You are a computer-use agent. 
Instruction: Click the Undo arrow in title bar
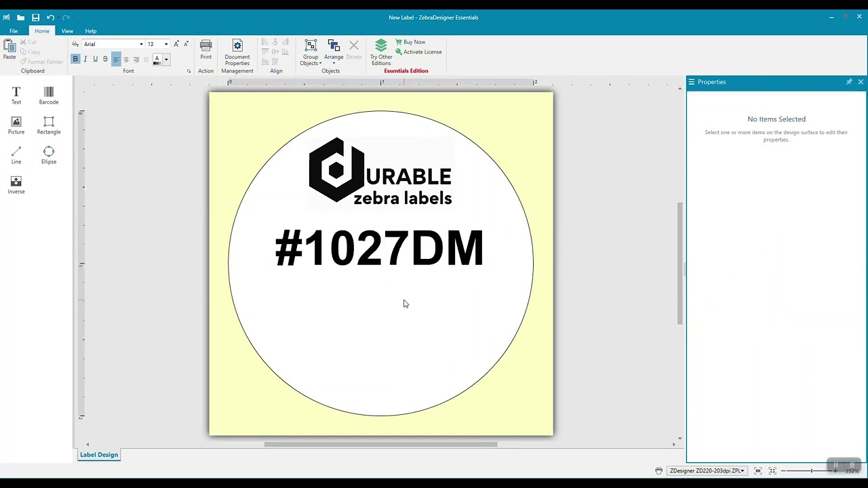click(x=50, y=18)
